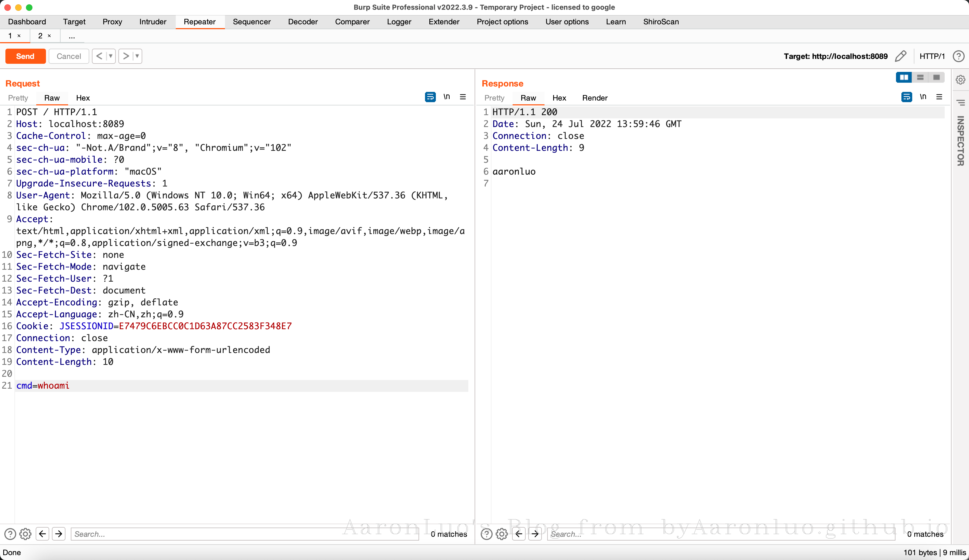Go forward to next request in history
Screen dimensions: 969x560
[x=125, y=56]
